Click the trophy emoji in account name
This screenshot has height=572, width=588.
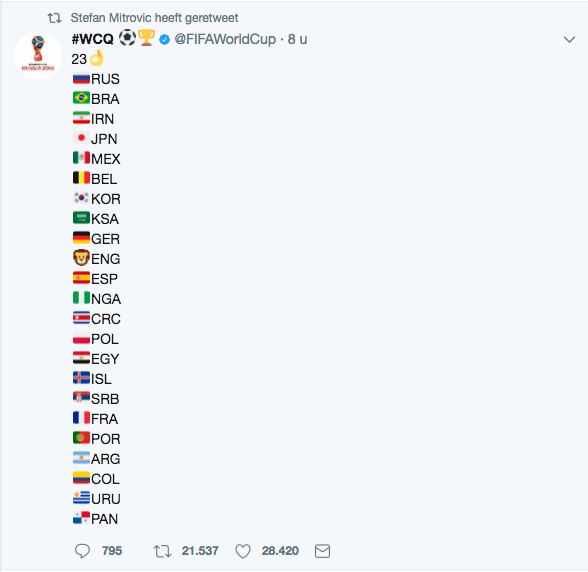(147, 38)
